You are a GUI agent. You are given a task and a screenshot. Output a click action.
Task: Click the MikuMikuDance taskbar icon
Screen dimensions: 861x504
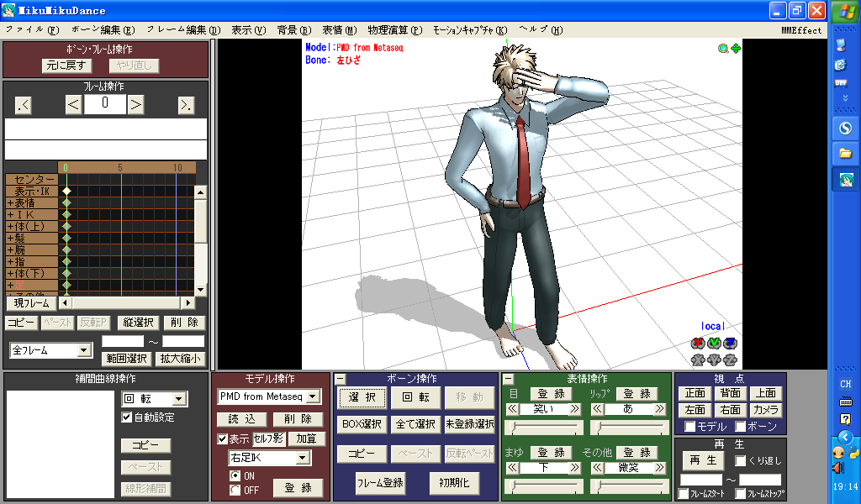pyautogui.click(x=846, y=180)
